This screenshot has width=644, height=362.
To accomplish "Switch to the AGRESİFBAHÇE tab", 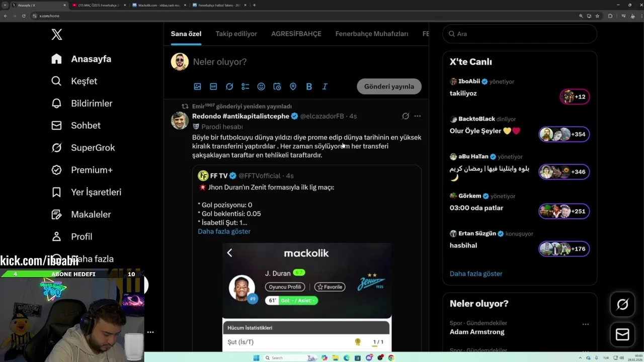I will click(x=296, y=34).
